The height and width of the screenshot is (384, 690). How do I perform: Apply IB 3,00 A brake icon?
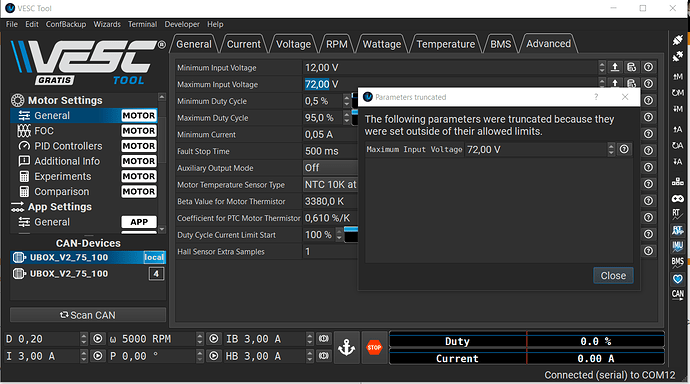pos(323,339)
